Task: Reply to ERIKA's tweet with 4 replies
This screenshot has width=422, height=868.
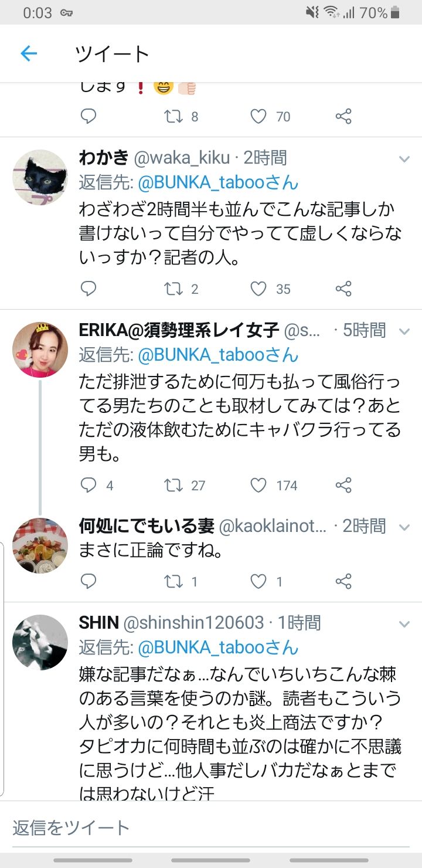Action: click(88, 485)
